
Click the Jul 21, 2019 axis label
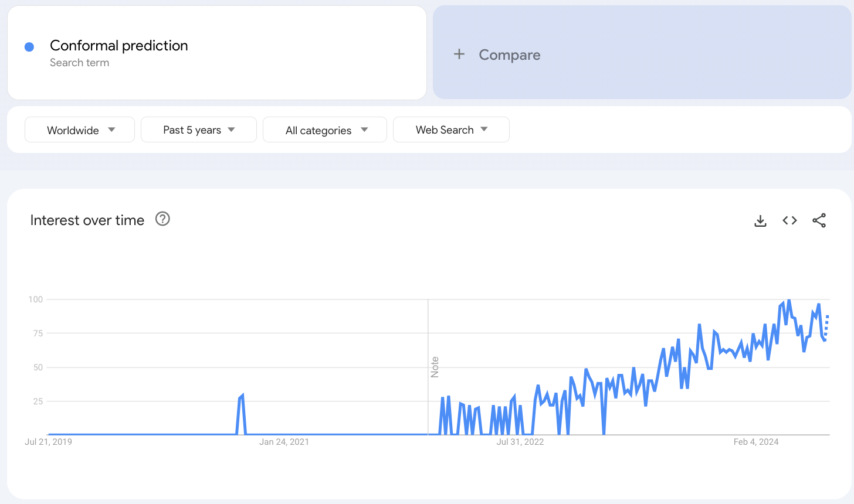pos(48,442)
